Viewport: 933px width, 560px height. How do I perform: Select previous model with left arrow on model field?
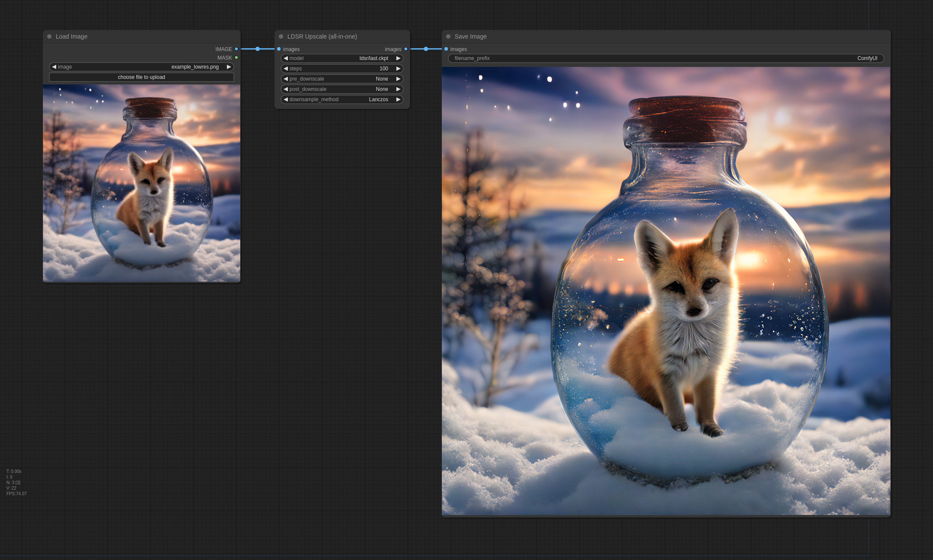point(286,58)
